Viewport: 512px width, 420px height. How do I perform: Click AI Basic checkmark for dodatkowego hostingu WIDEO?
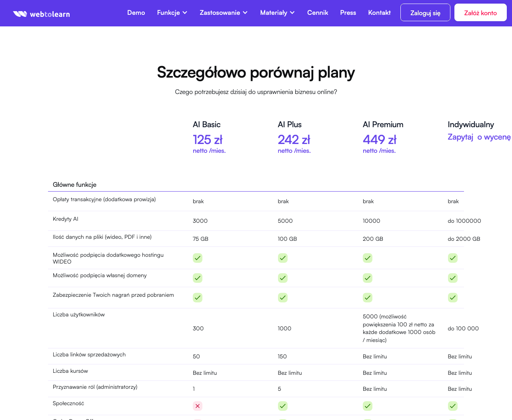198,258
